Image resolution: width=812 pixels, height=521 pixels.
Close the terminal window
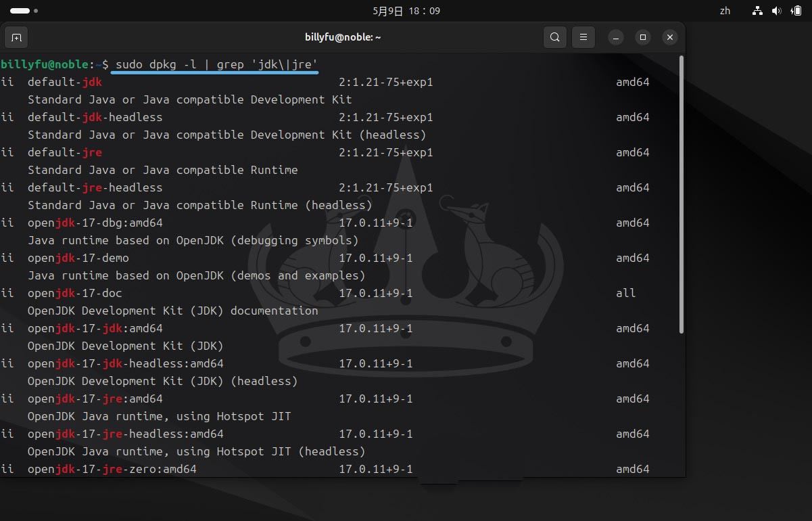pyautogui.click(x=669, y=37)
